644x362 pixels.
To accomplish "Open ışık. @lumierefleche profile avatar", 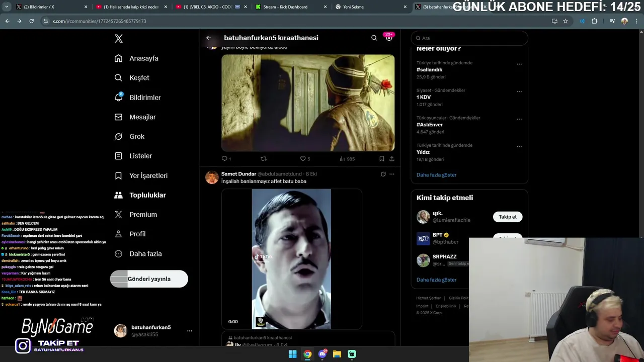I will coord(423,217).
